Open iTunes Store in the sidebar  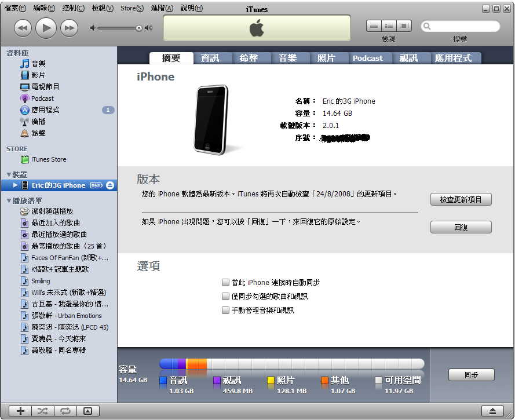pos(49,159)
